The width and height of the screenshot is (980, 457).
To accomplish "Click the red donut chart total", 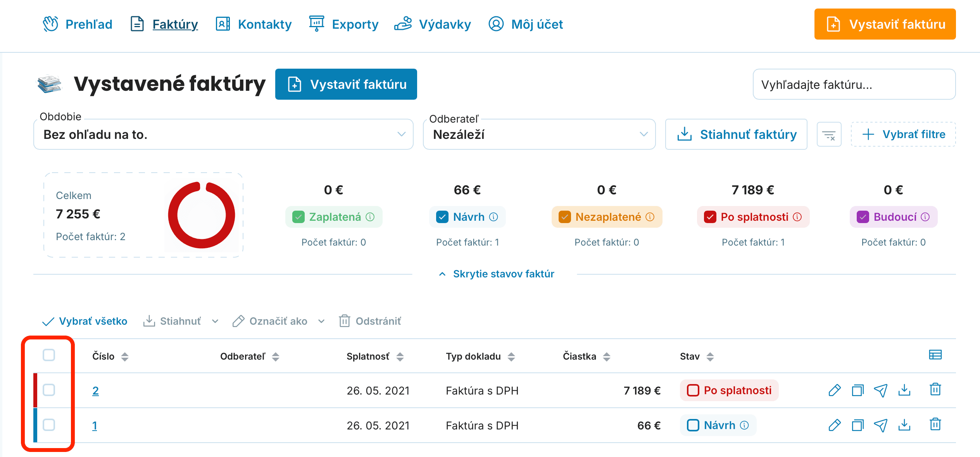I will point(202,215).
